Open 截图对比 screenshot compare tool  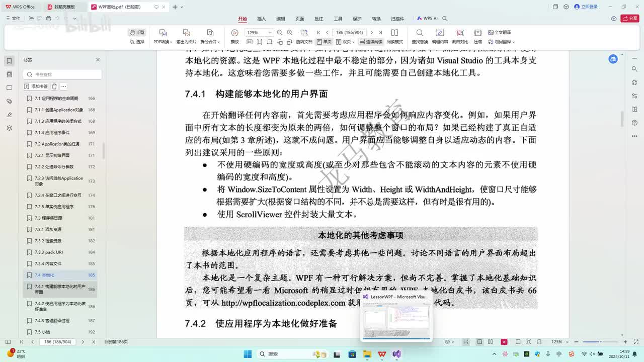point(460,36)
